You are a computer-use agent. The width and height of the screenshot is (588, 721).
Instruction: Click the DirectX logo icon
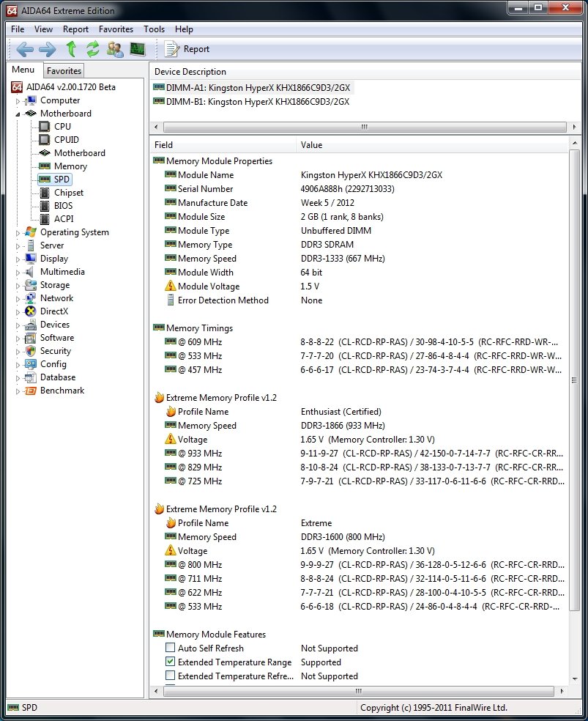pos(31,311)
